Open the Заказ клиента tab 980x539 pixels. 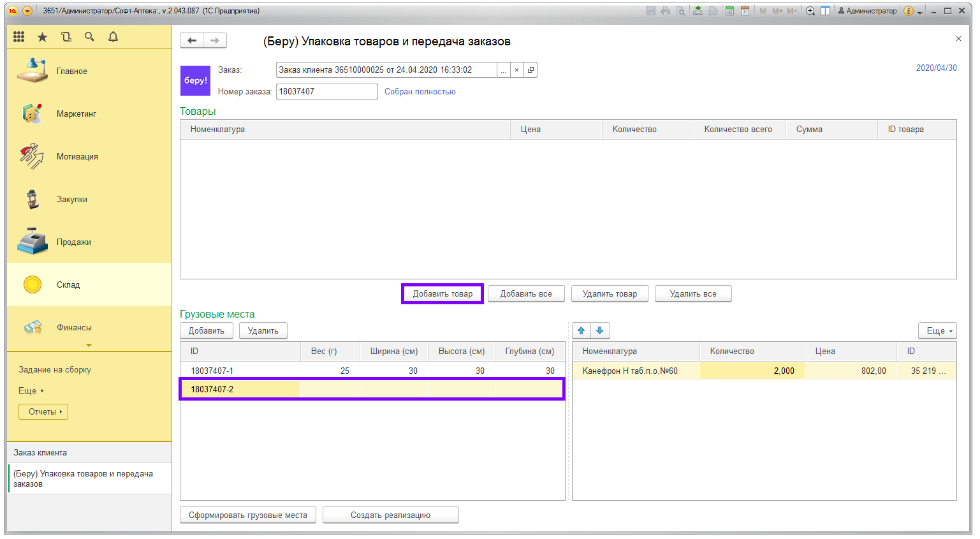[40, 453]
